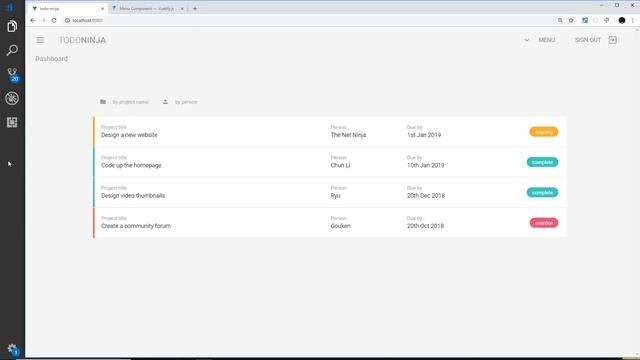Open the Manage gear icon in VS Code
Screen dimensions: 640x360
coord(12,349)
